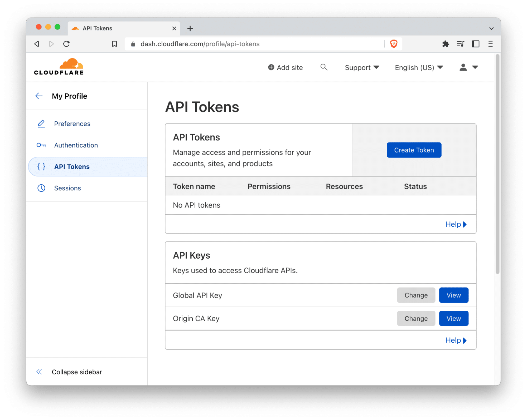Screen dimensions: 527x420
Task: Click the API Tokens braces icon
Action: 41,166
